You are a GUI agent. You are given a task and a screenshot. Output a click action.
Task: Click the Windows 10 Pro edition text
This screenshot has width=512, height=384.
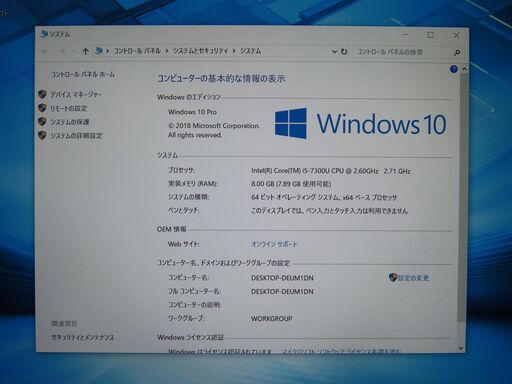192,112
